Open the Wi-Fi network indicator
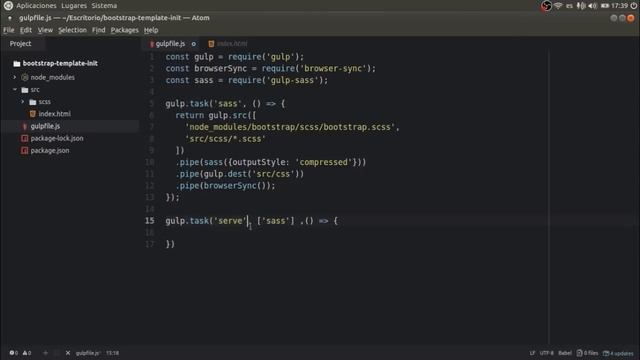 click(558, 6)
